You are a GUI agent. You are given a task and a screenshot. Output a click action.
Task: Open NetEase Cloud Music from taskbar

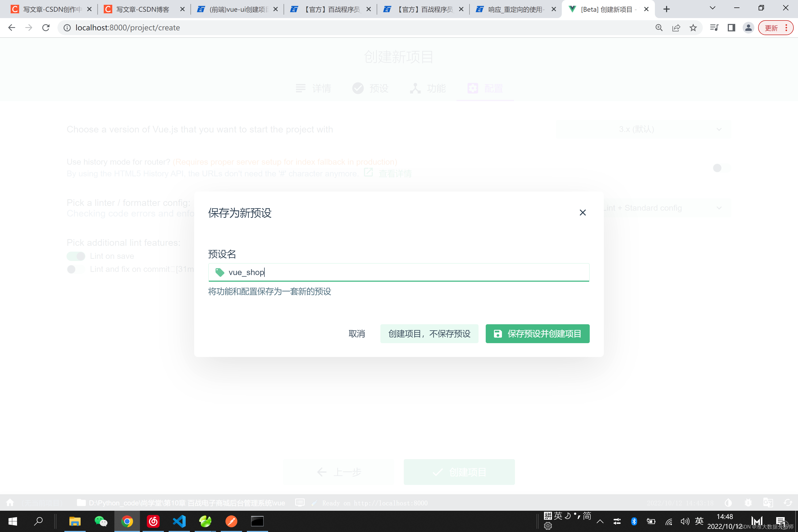153,521
